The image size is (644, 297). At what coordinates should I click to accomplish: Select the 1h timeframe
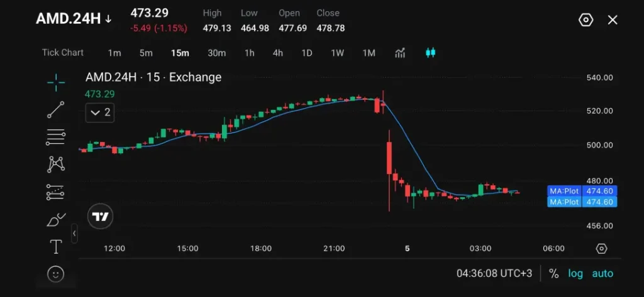[x=249, y=53]
